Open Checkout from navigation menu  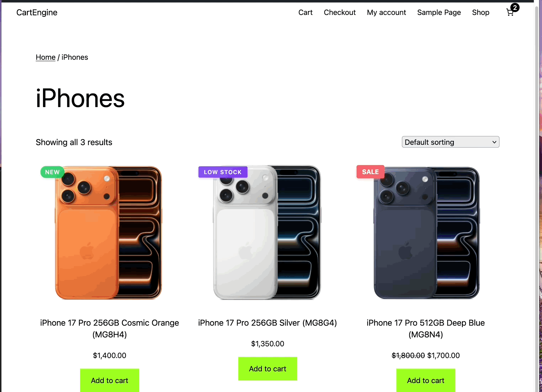coord(340,12)
